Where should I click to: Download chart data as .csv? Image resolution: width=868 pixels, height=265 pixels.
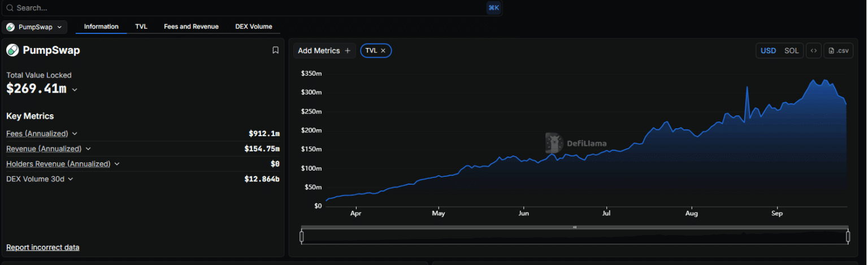(838, 51)
